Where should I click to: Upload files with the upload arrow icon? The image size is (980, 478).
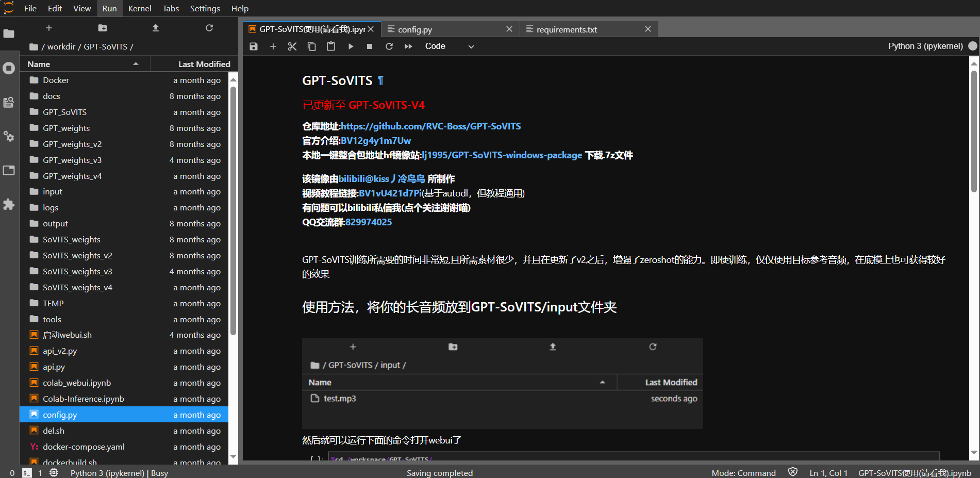(156, 28)
